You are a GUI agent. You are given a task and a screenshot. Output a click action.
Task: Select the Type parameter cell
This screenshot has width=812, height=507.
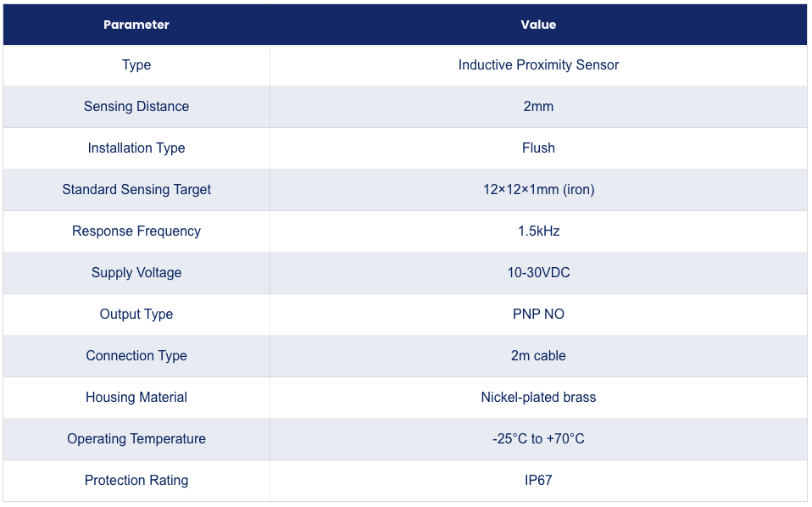coord(136,65)
